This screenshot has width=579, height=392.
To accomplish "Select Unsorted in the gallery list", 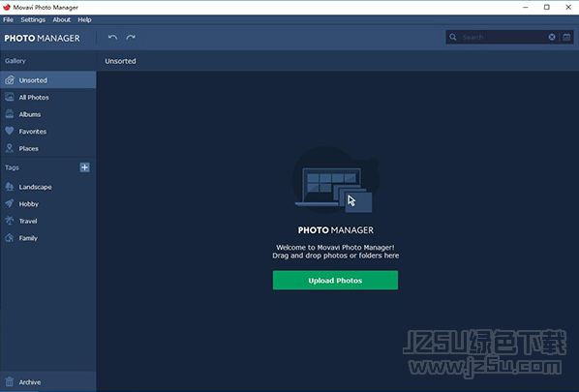I will 48,80.
